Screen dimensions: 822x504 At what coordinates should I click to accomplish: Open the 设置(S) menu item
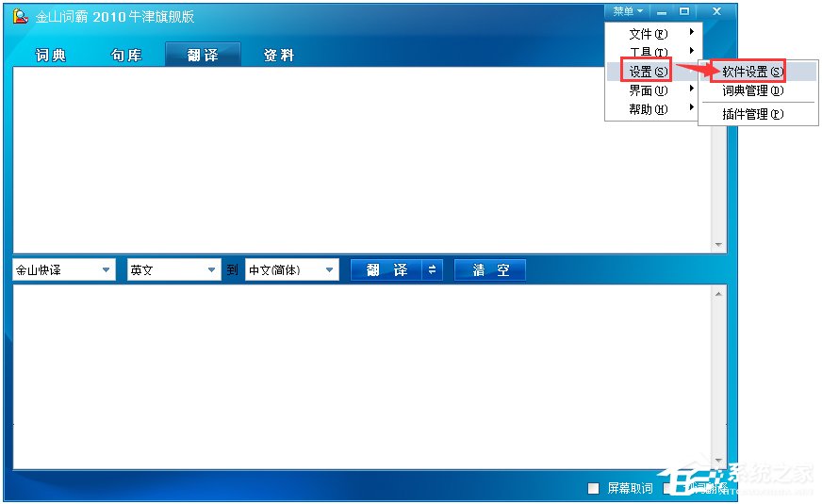[652, 72]
